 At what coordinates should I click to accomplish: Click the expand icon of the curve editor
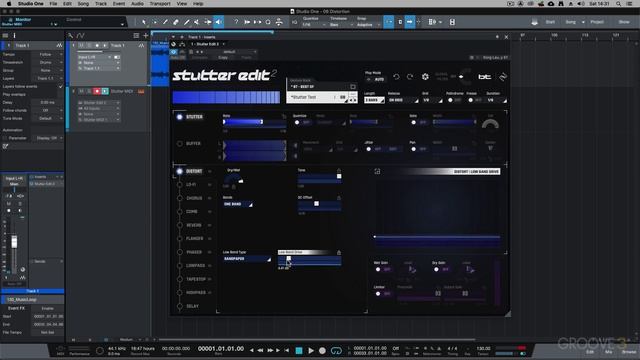click(377, 171)
